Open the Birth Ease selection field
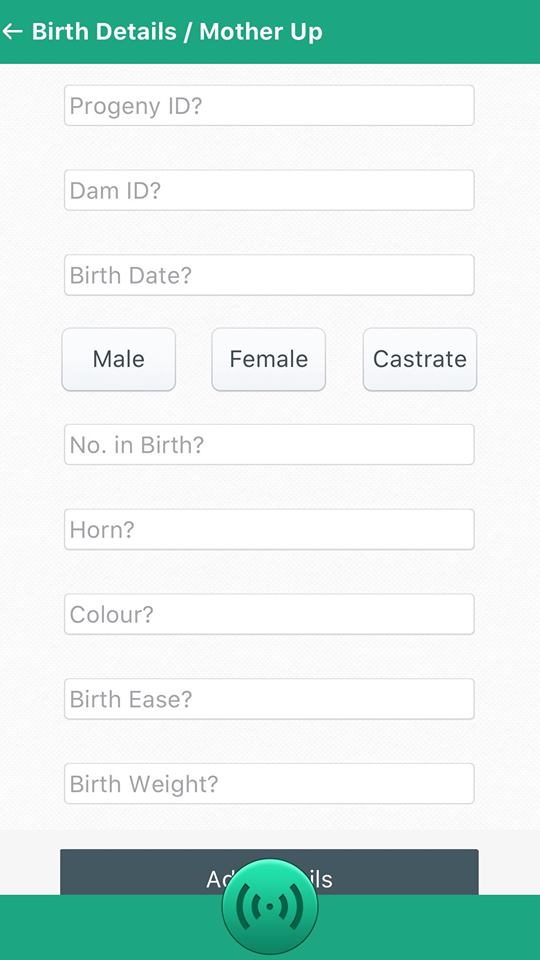This screenshot has height=960, width=540. click(269, 699)
